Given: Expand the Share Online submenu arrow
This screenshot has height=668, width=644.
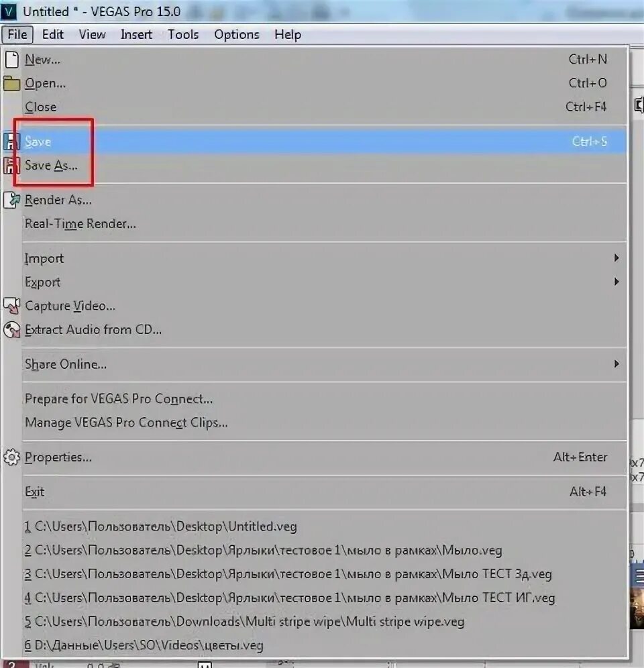Looking at the screenshot, I should coord(616,364).
